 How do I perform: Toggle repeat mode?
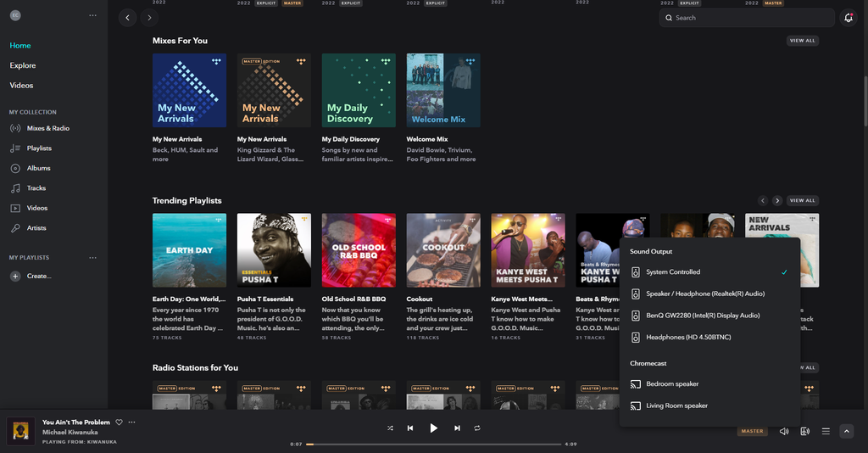pyautogui.click(x=477, y=428)
